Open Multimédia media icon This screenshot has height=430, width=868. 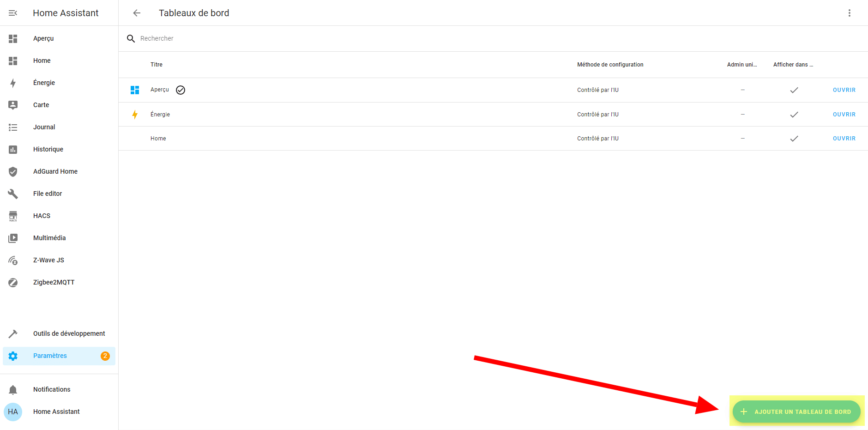point(13,238)
